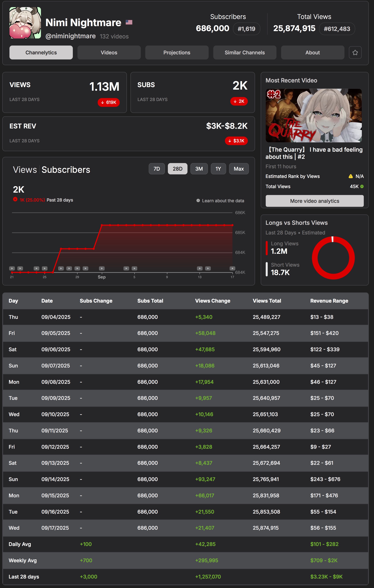Select the Max time range

point(239,169)
